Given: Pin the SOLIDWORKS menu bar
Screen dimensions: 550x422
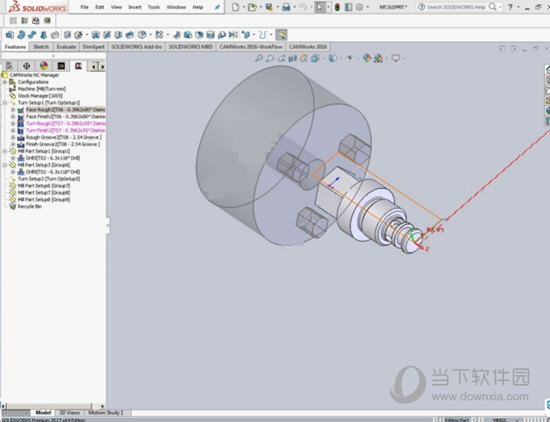Looking at the screenshot, I should pyautogui.click(x=217, y=7).
